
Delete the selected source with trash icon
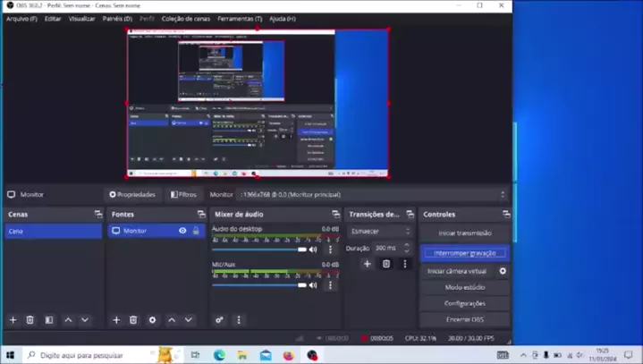(x=133, y=320)
